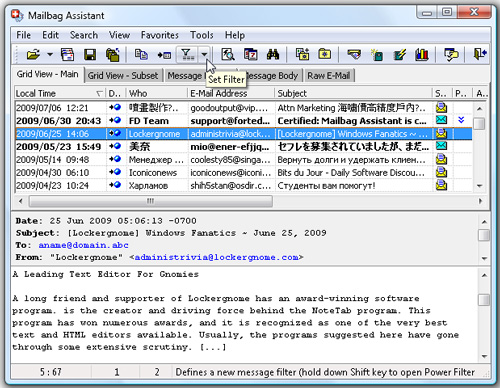Click the exit door toolbar icon

click(480, 54)
